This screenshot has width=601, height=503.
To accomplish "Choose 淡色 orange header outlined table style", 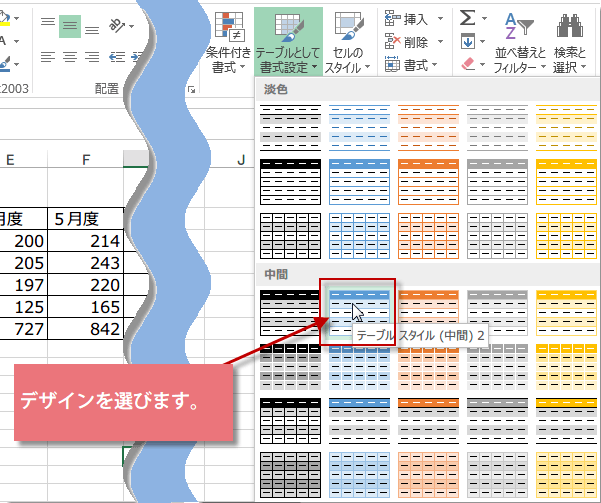I will [428, 182].
